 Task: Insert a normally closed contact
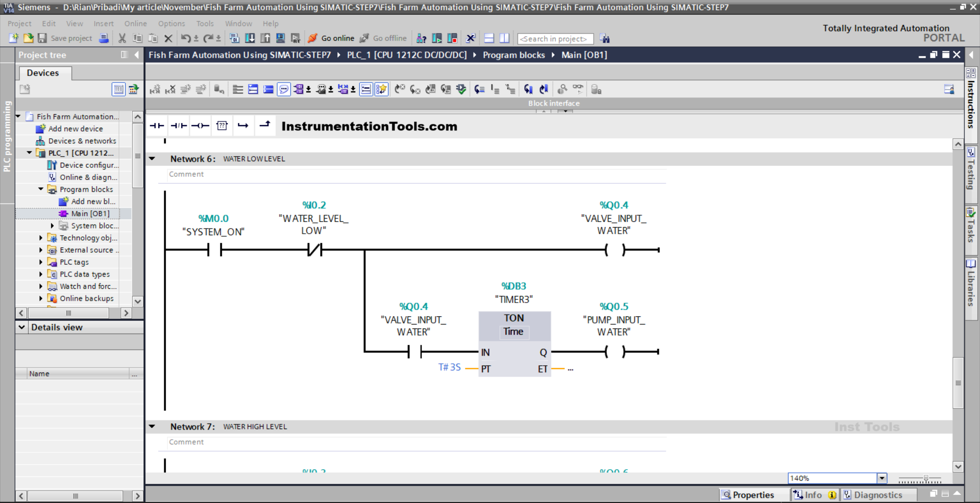[x=178, y=125]
